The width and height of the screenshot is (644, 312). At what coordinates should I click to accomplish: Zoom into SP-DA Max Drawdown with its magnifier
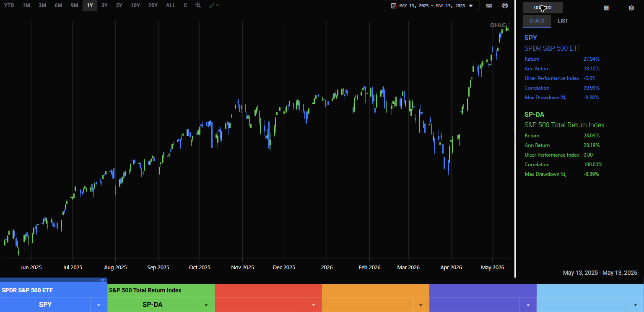tap(563, 174)
